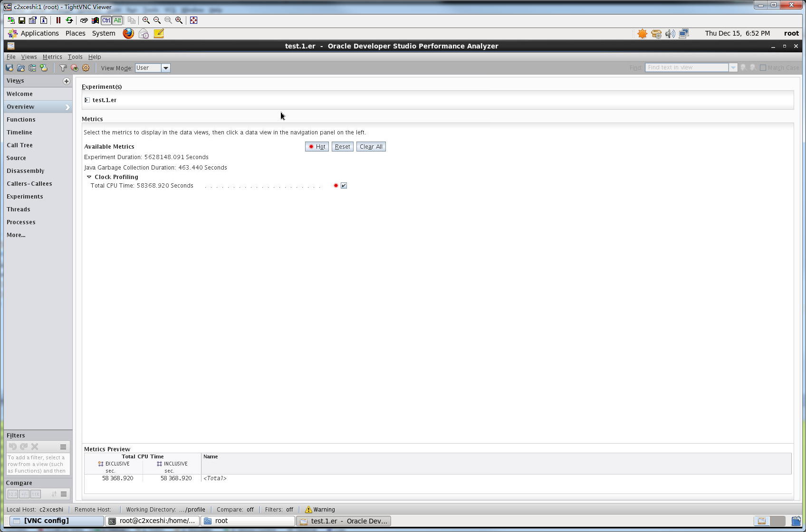Click the undo filter icon

coord(13,446)
